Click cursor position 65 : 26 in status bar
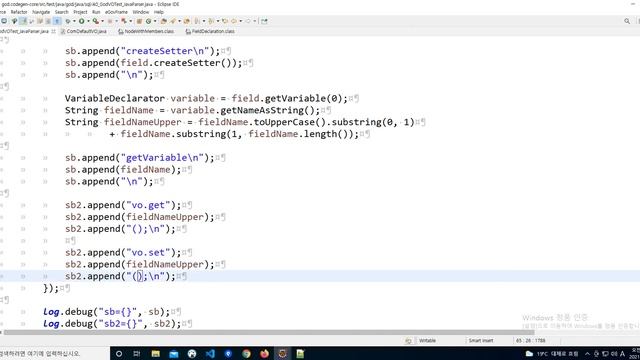 (x=531, y=340)
